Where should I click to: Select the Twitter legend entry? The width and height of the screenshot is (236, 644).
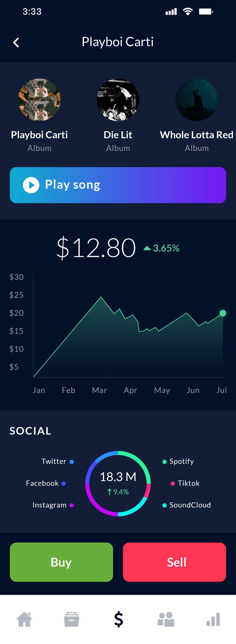58,461
